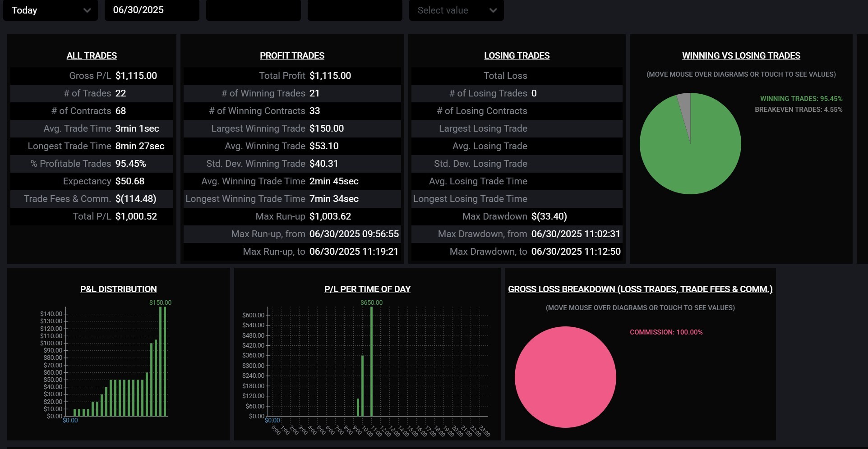This screenshot has width=868, height=449.
Task: Click the P&L DISTRIBUTION heading
Action: tap(118, 289)
